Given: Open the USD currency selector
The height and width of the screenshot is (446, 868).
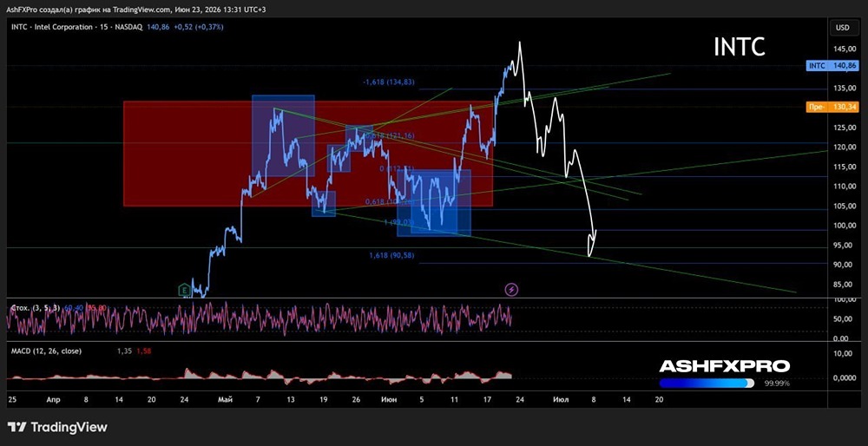Looking at the screenshot, I should pyautogui.click(x=843, y=28).
